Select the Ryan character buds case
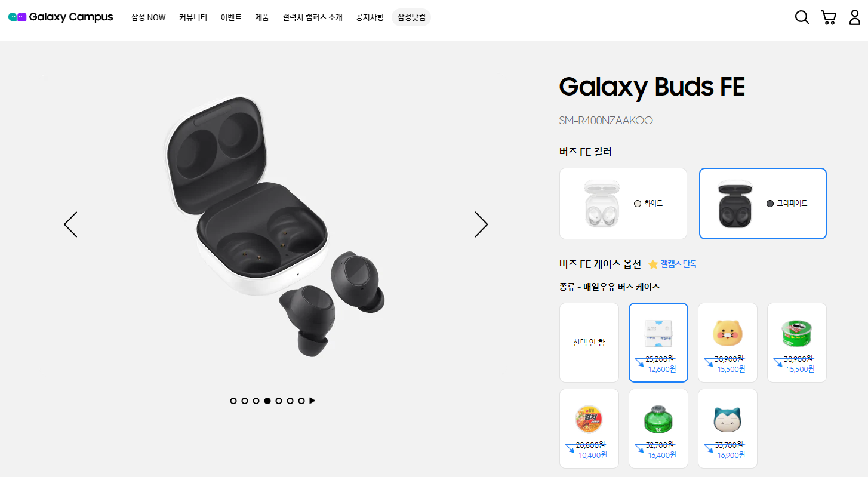Screen dimensions: 868x477 (728, 343)
